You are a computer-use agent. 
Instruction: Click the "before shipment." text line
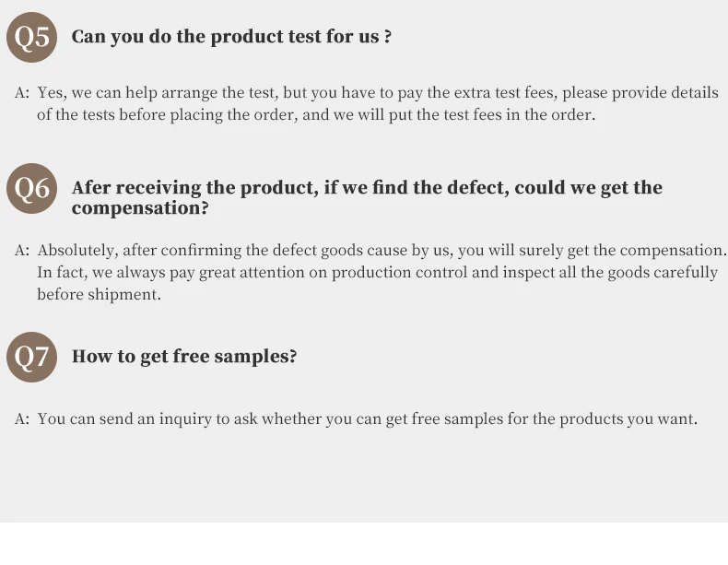(99, 295)
